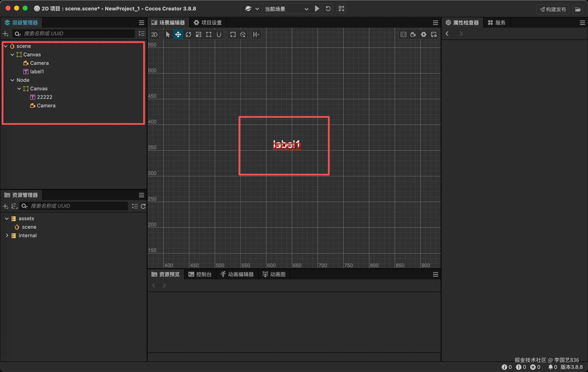Click the scene camera settings icon
This screenshot has height=372, width=588.
coord(413,34)
